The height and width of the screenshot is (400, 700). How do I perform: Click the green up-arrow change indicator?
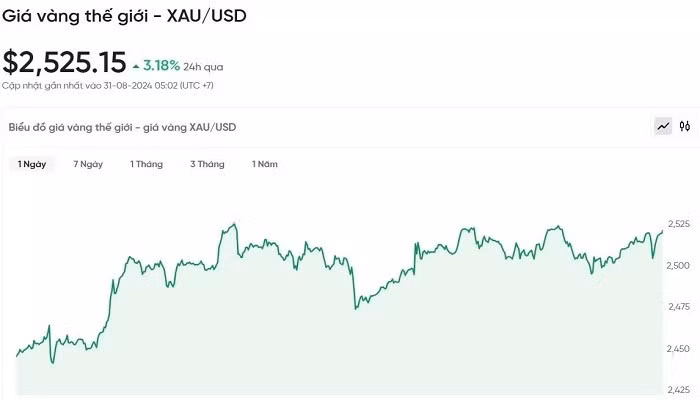pos(136,66)
